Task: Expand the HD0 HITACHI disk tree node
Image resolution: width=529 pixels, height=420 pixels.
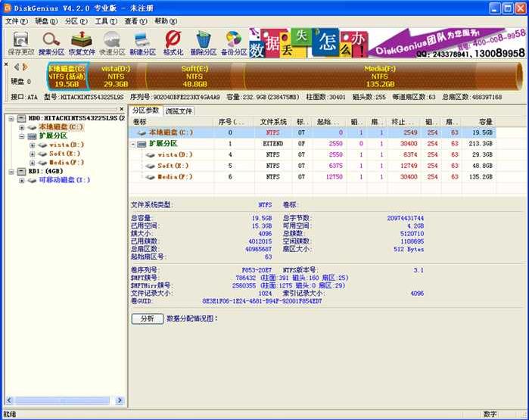Action: click(10, 119)
